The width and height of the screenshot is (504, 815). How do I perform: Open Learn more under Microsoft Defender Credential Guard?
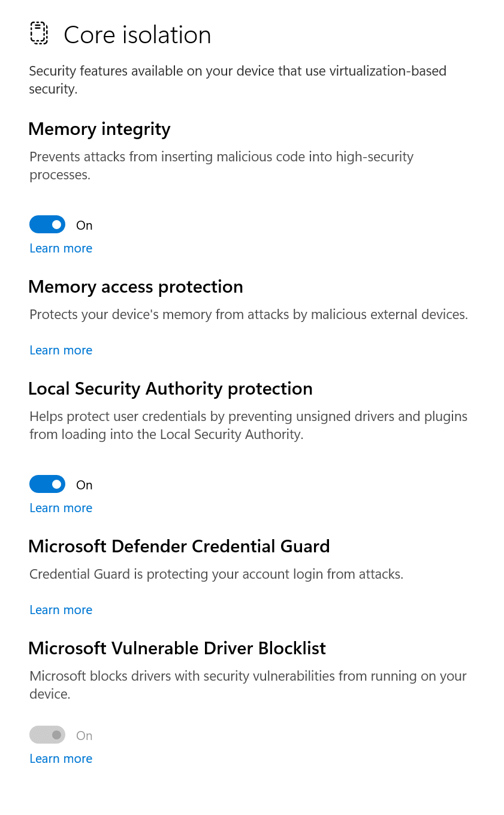[x=61, y=610]
